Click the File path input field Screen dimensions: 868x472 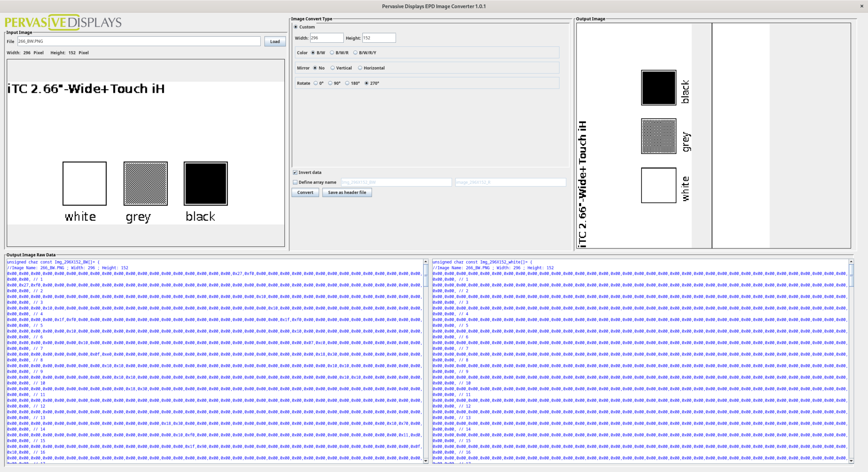139,41
